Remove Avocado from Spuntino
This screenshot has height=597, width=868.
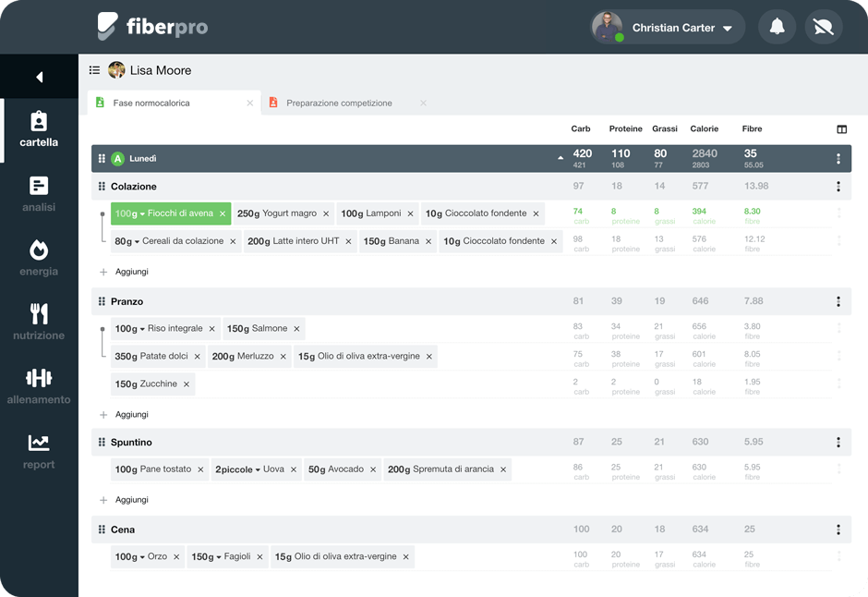(x=373, y=469)
